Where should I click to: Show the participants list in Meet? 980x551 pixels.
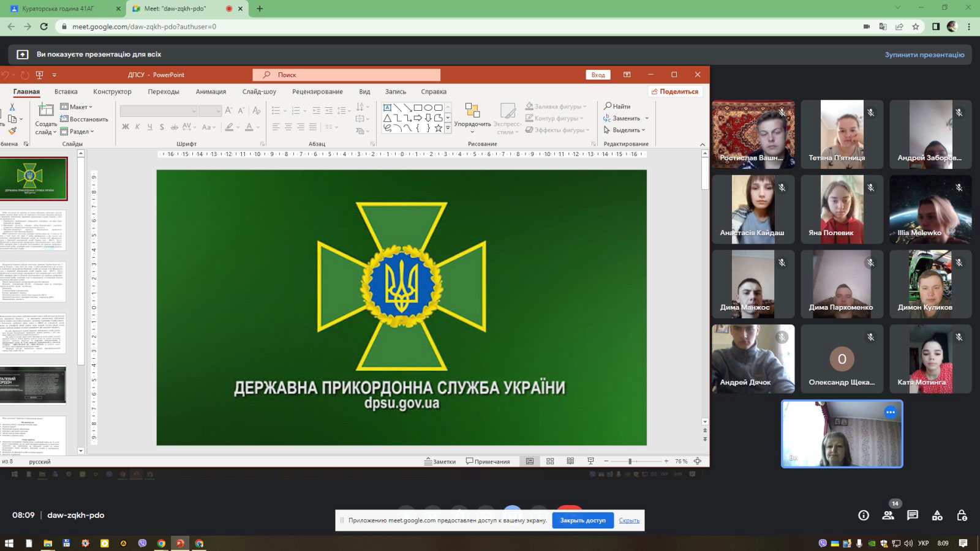(888, 515)
